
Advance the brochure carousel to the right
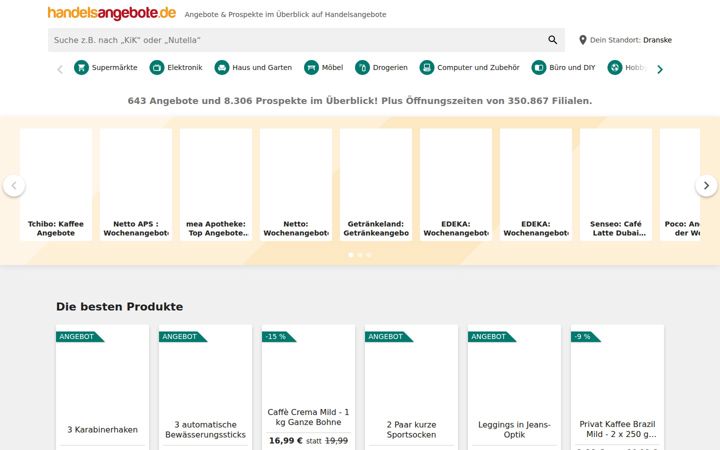point(706,186)
